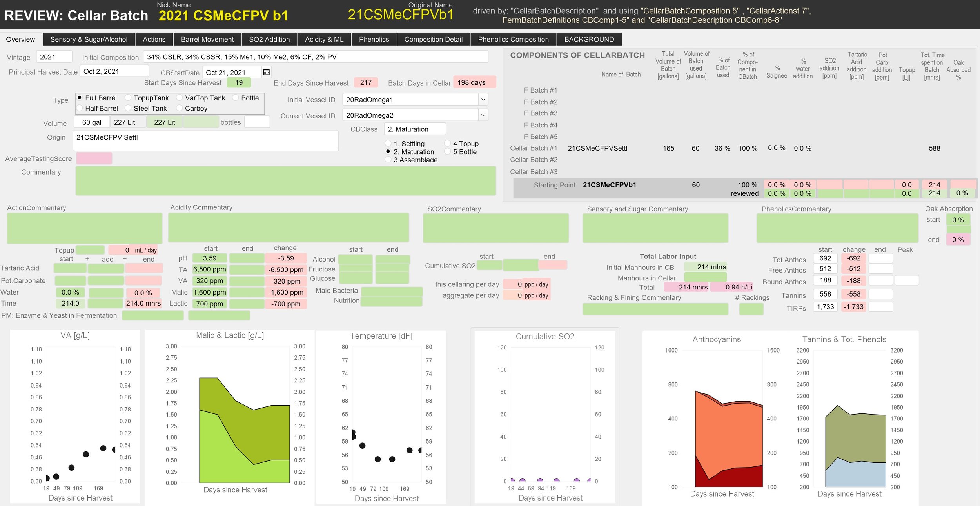Switch to the Overview tab
Viewport: 980px width, 506px height.
20,39
